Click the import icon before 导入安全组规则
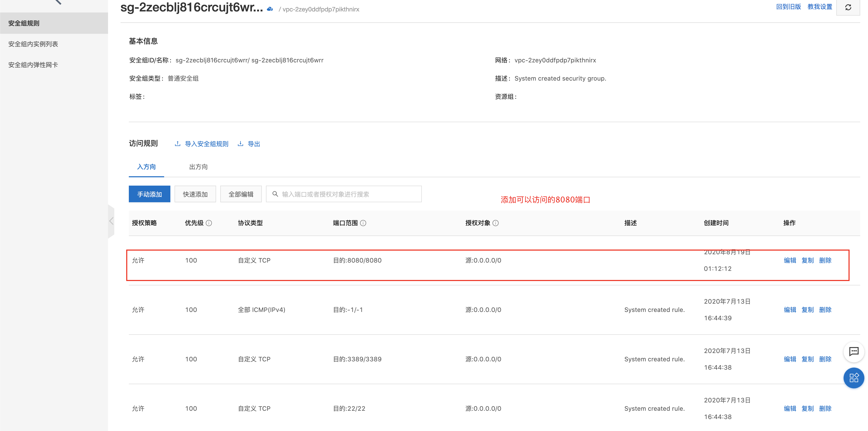The height and width of the screenshot is (431, 868). [178, 144]
